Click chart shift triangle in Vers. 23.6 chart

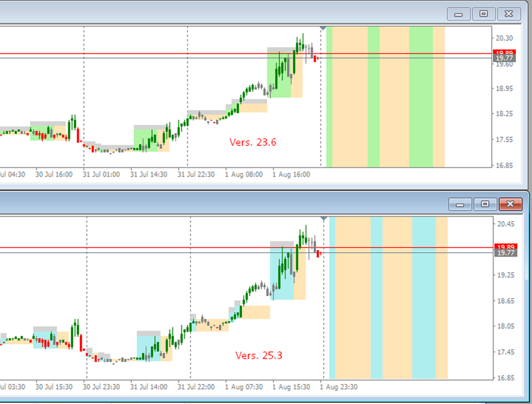[x=323, y=28]
